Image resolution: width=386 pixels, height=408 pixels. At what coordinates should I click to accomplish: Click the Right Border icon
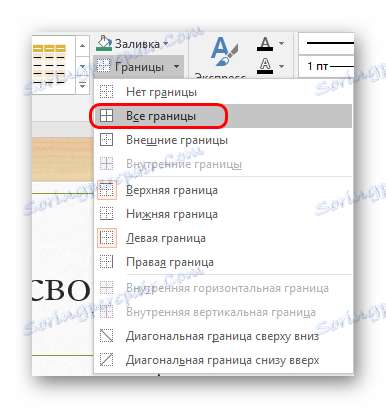pyautogui.click(x=107, y=262)
